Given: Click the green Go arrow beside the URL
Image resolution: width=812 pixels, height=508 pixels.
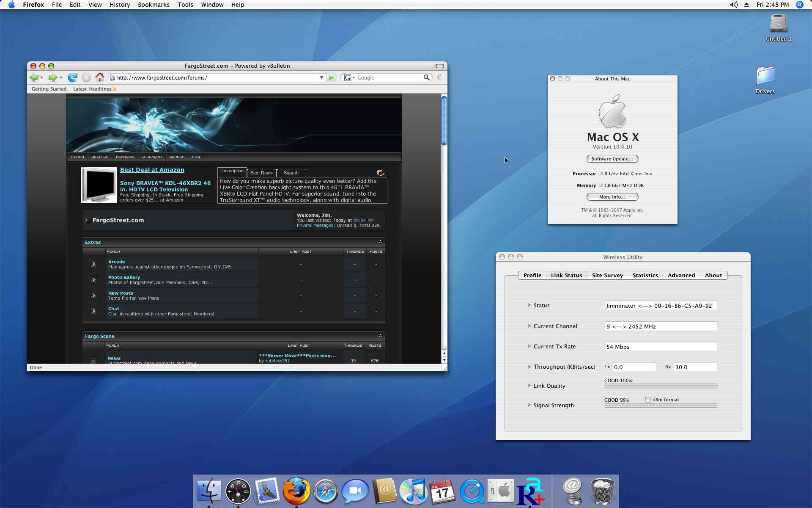Looking at the screenshot, I should pyautogui.click(x=332, y=77).
